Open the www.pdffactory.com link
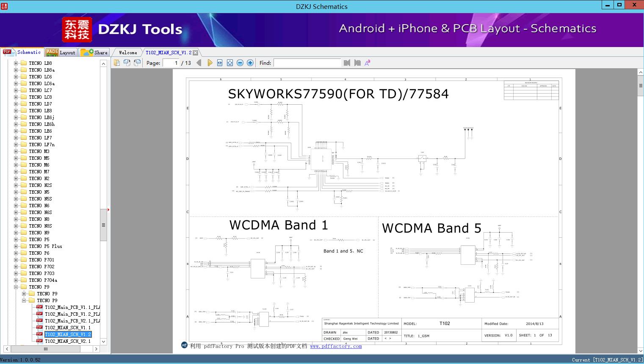The height and width of the screenshot is (364, 644). [336, 346]
